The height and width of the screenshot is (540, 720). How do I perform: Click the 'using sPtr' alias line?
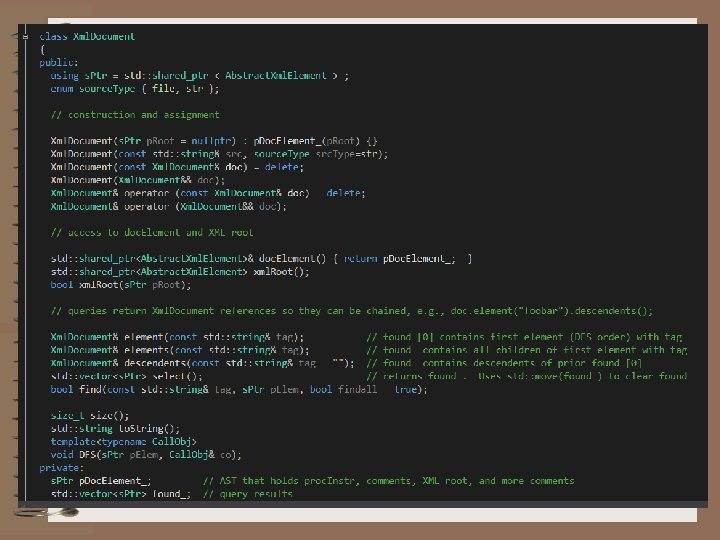pyautogui.click(x=199, y=76)
